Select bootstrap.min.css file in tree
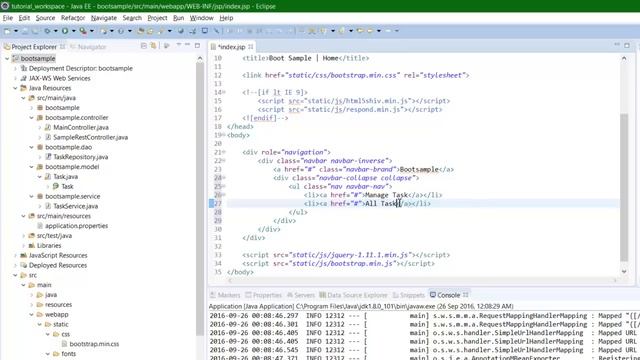Viewport: 640px width, 360px height. click(x=94, y=344)
